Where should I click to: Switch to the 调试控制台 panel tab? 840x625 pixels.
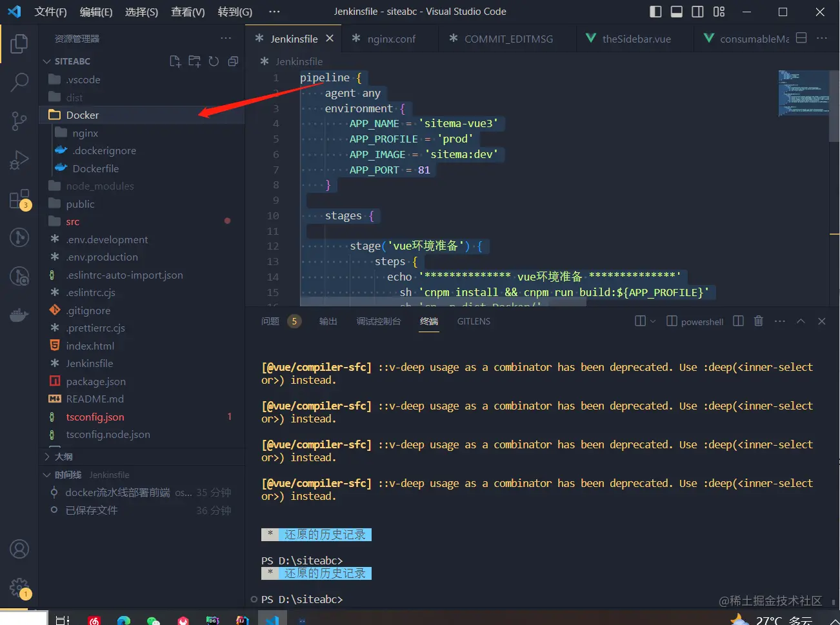point(379,321)
